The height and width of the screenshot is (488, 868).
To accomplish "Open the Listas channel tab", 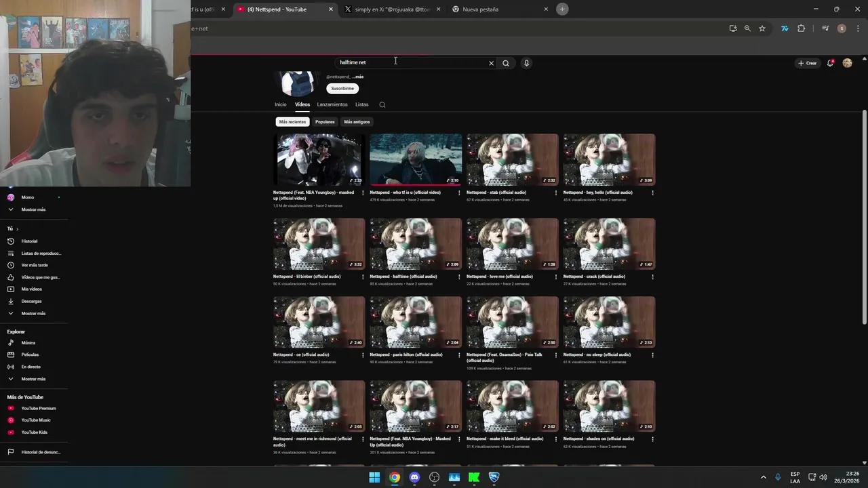I will 361,104.
